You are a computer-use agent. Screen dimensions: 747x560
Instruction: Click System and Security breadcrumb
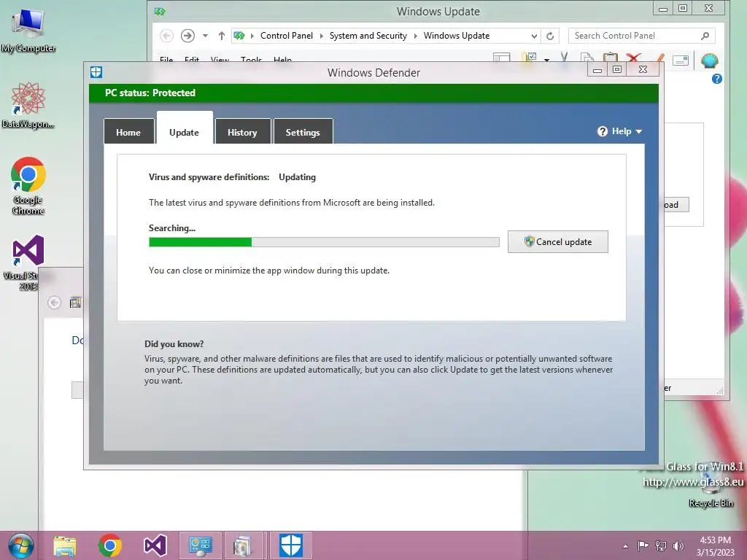tap(368, 36)
